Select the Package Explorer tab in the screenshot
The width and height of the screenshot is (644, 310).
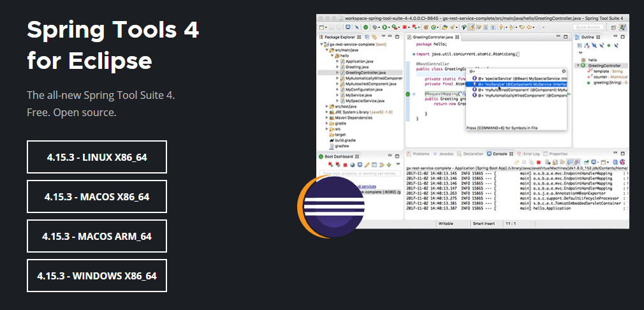click(340, 37)
